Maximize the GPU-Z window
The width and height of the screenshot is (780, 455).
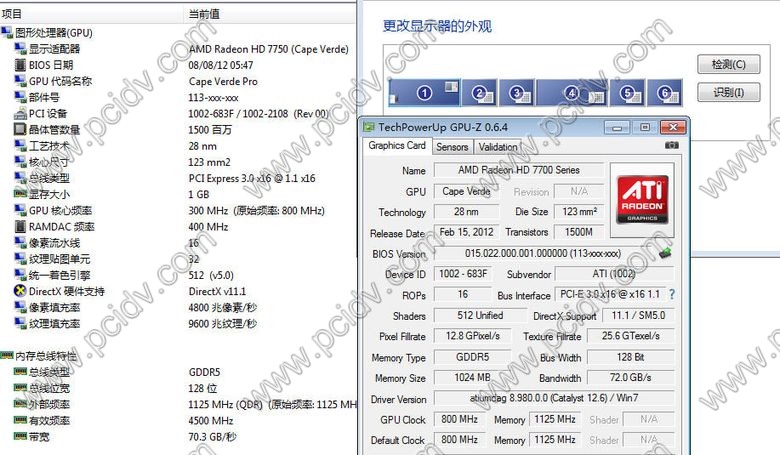pos(645,128)
